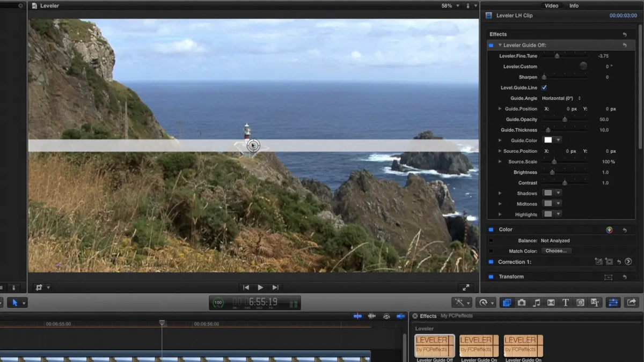The height and width of the screenshot is (362, 644).
Task: Open the Generators browser
Action: [580, 302]
